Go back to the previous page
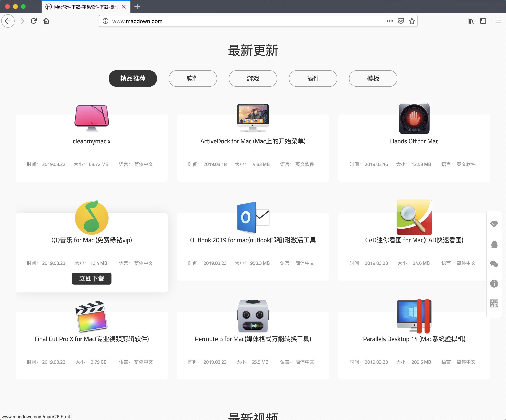 coord(8,21)
